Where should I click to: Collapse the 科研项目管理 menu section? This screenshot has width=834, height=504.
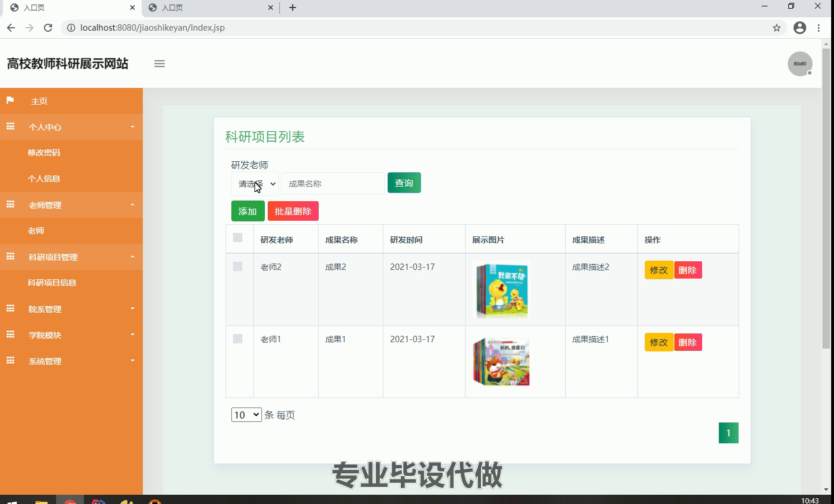[71, 257]
